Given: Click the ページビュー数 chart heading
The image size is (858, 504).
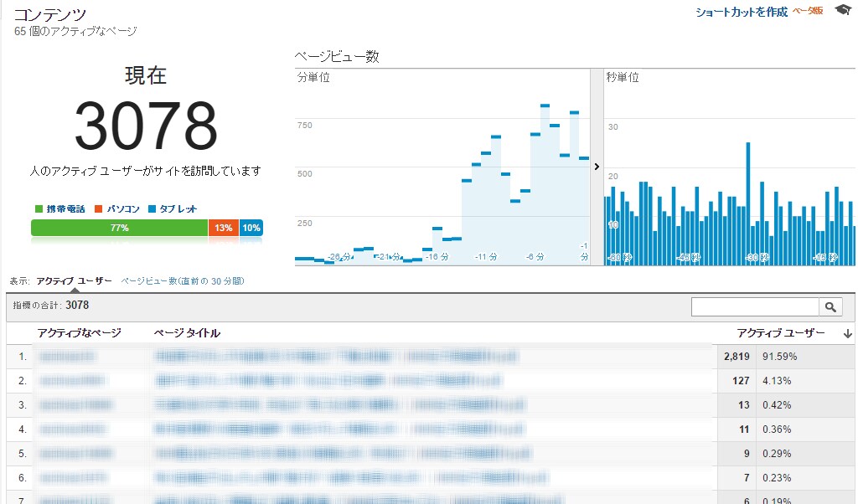Looking at the screenshot, I should click(x=337, y=56).
